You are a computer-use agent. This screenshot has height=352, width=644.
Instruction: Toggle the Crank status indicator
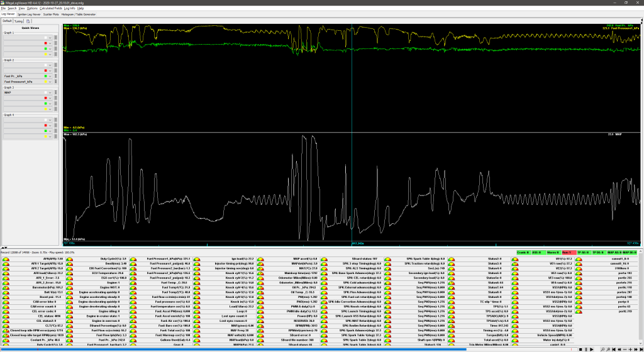pyautogui.click(x=523, y=253)
